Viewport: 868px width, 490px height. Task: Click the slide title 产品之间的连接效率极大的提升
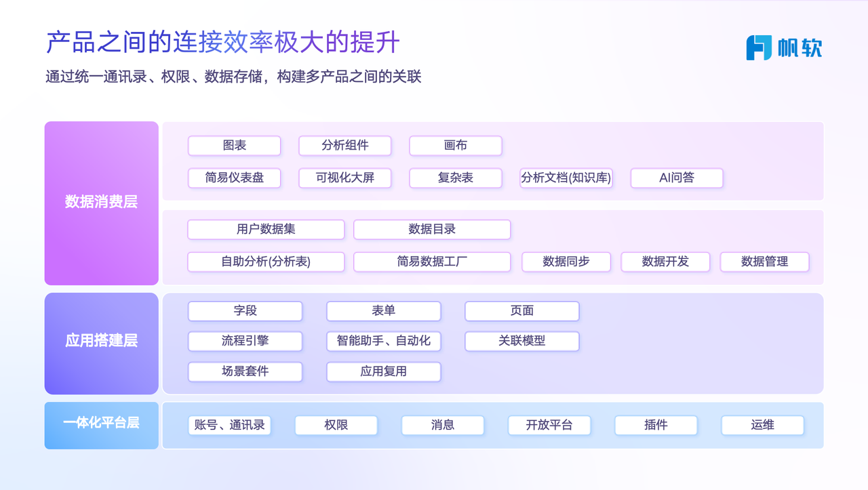[x=222, y=42]
